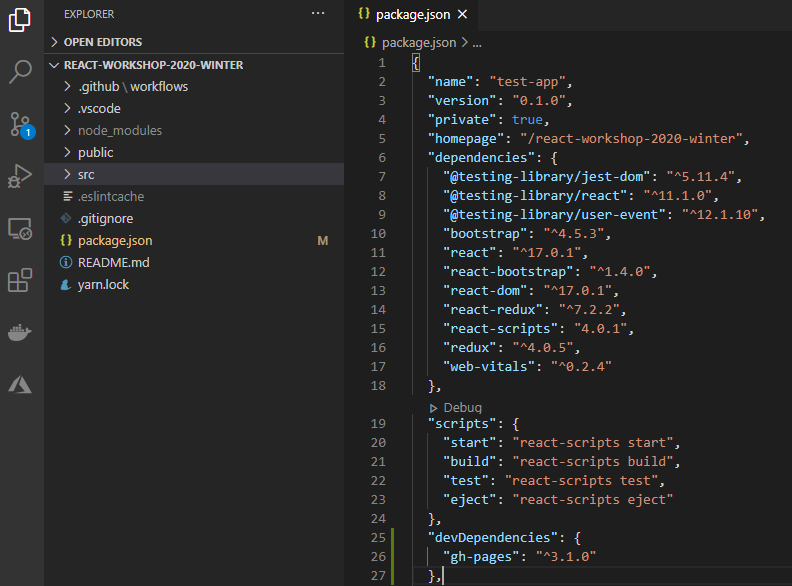The image size is (792, 586).
Task: Click the "eject" script key
Action: pyautogui.click(x=470, y=500)
